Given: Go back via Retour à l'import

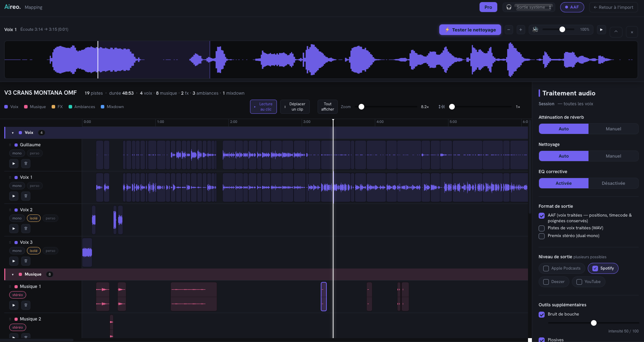Looking at the screenshot, I should [x=613, y=7].
